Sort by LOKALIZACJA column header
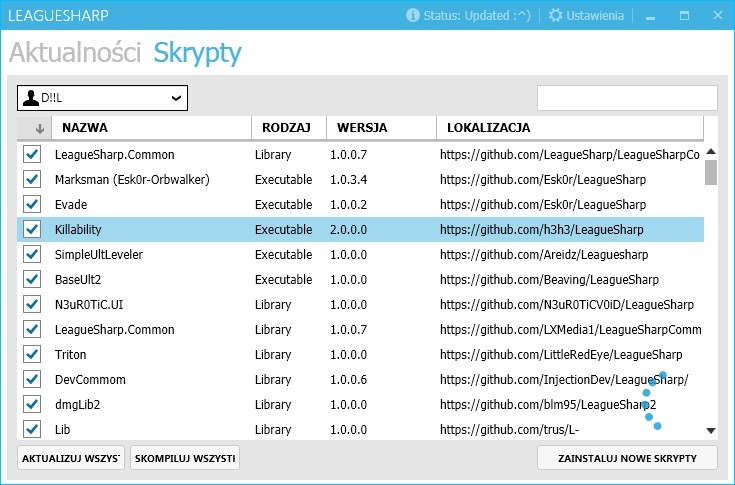The image size is (735, 485). point(570,128)
